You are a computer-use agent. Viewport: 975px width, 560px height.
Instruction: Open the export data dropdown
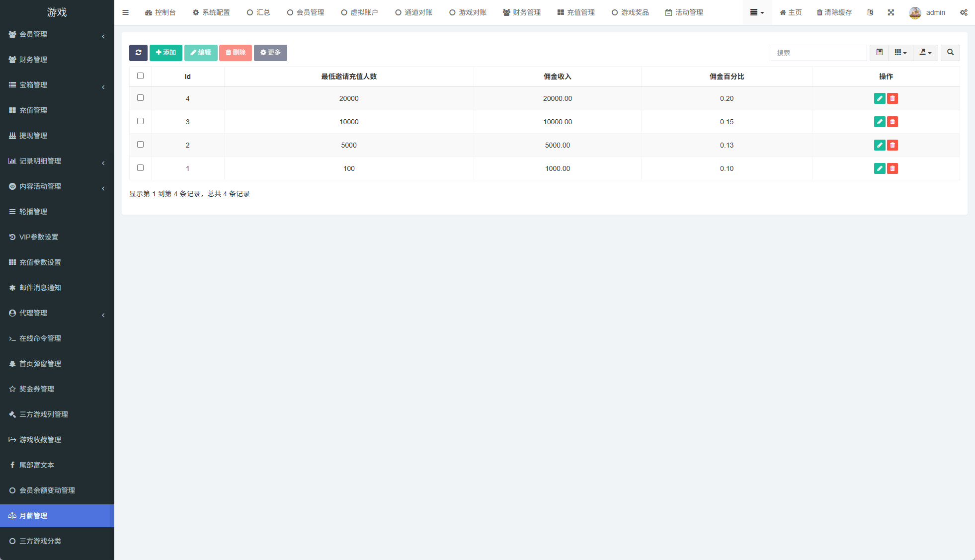(x=925, y=53)
